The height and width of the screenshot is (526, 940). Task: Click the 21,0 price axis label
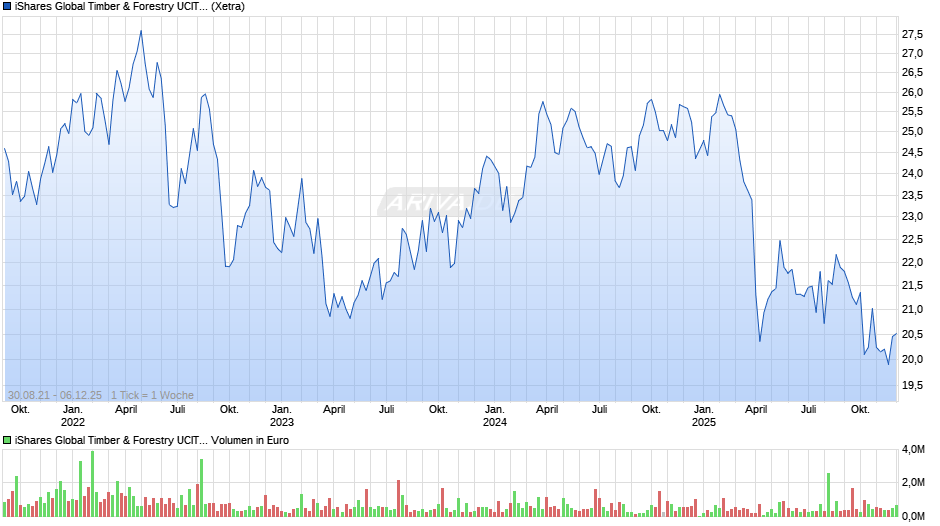(x=912, y=309)
